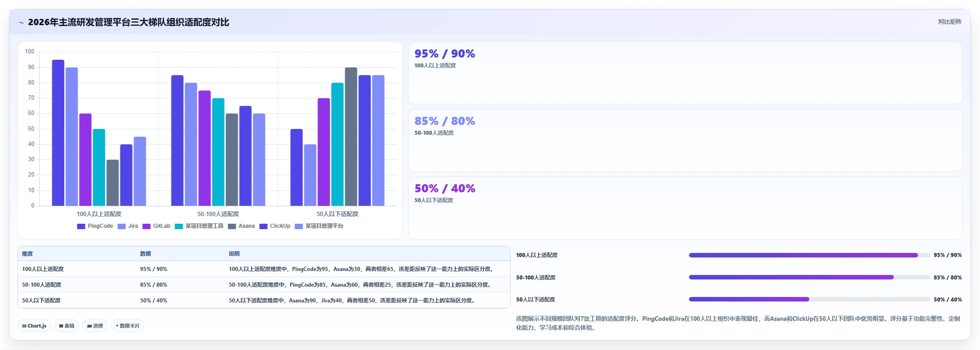Click the 数据 column header
980x350 pixels.
pyautogui.click(x=146, y=254)
